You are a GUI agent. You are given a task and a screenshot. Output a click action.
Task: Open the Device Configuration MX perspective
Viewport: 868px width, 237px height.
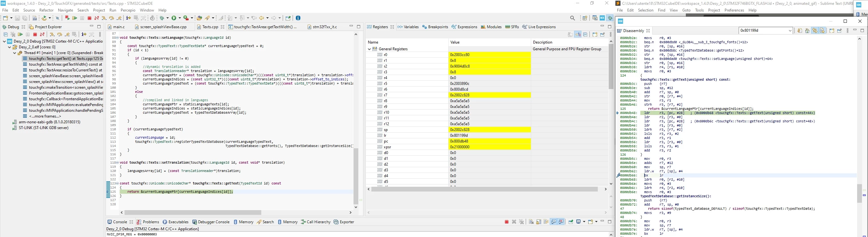pos(602,18)
